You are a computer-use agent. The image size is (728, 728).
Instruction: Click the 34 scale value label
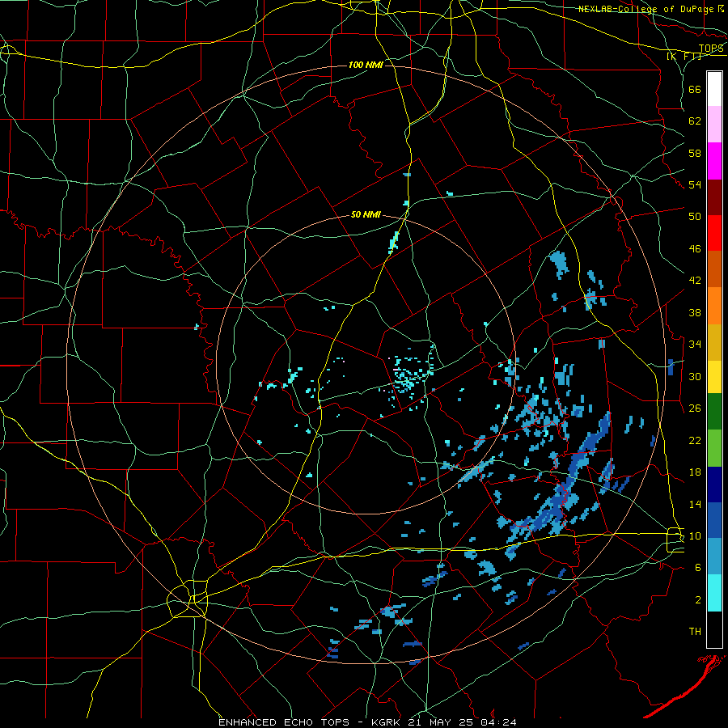pos(695,345)
